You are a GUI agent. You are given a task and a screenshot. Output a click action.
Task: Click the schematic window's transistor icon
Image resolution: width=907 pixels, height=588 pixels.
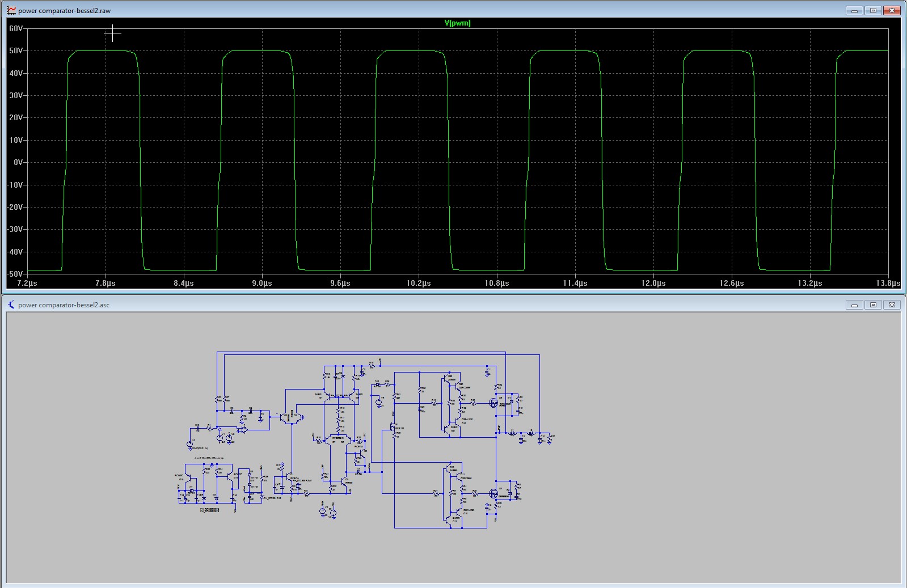(11, 304)
